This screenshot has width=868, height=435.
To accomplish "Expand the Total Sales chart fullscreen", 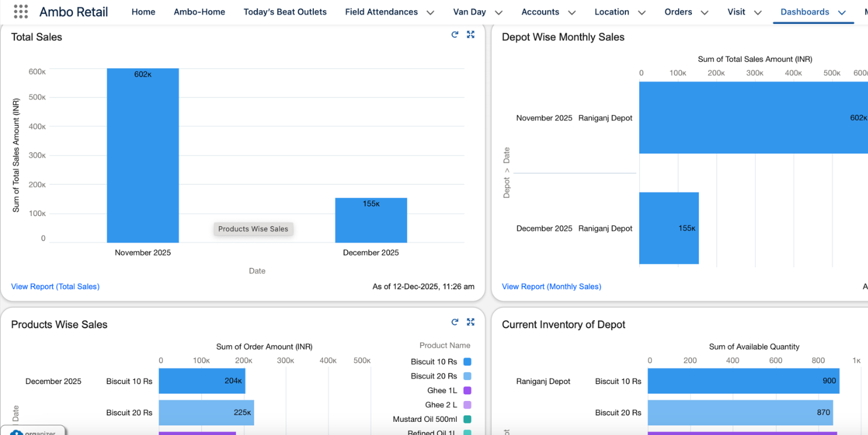I will [471, 35].
